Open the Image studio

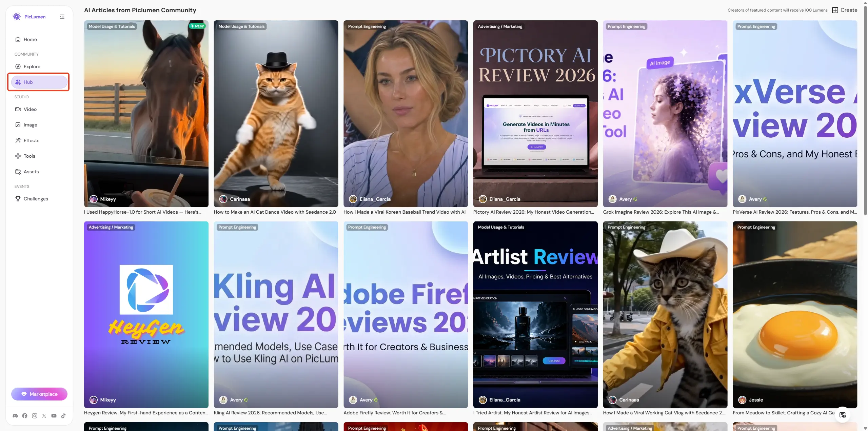39,125
